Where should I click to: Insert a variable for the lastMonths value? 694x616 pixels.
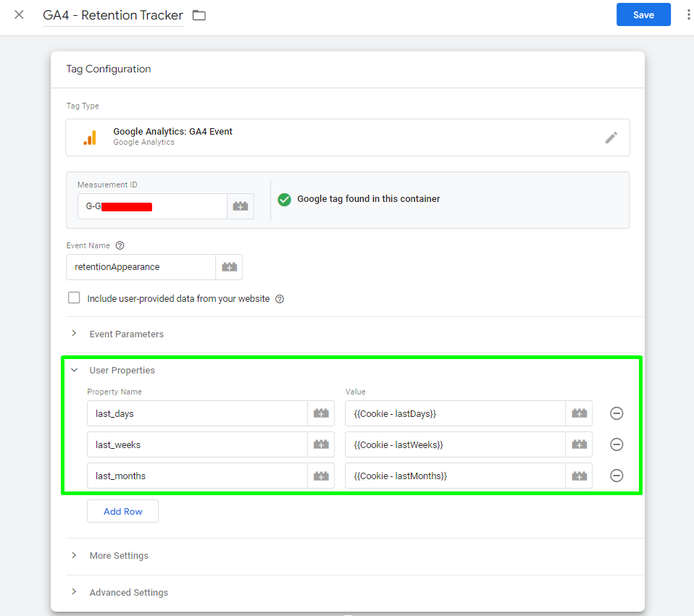point(579,476)
